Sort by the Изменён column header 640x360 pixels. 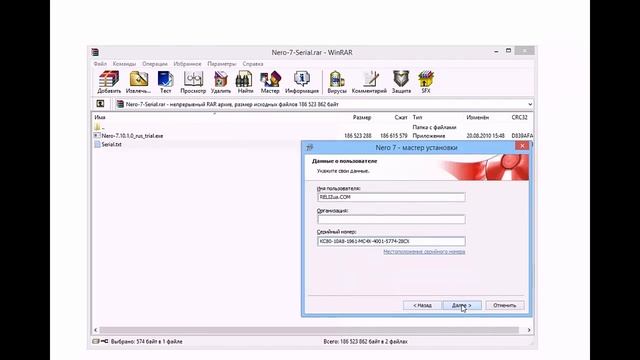pyautogui.click(x=478, y=118)
